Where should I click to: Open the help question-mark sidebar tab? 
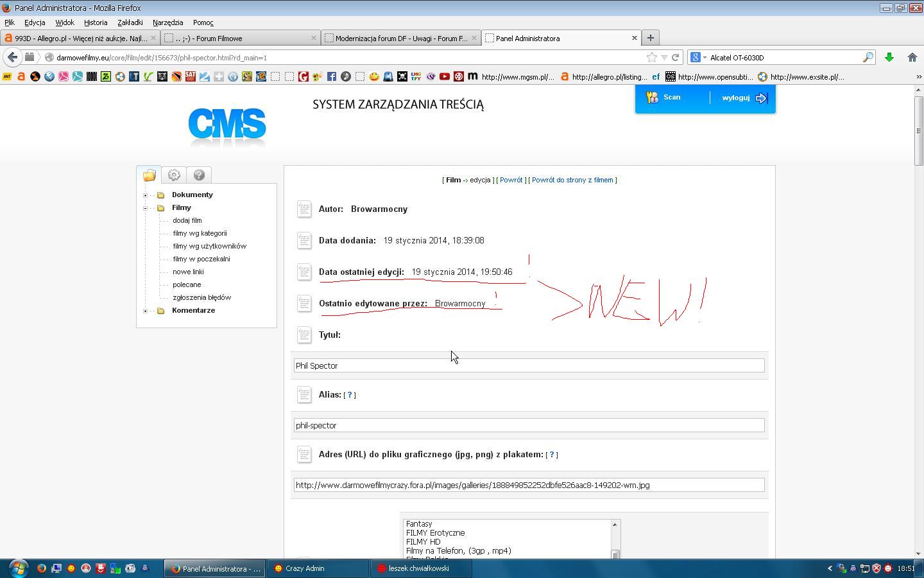[199, 175]
